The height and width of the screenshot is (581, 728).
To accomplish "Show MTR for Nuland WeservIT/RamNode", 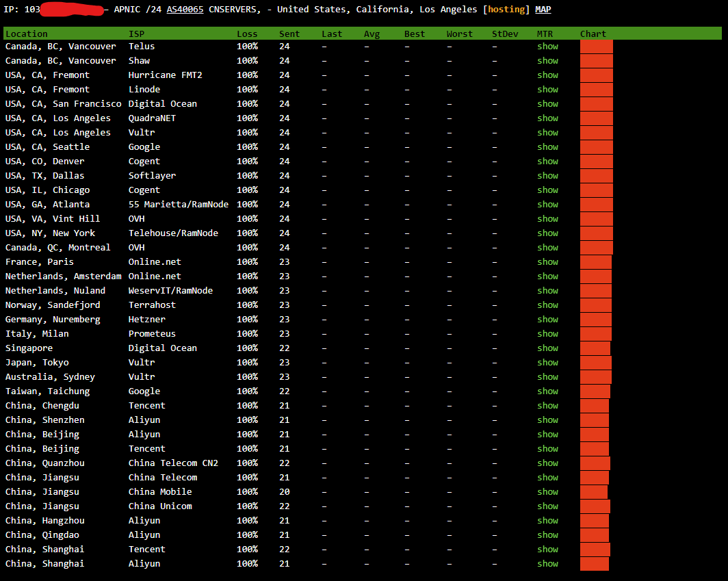I will click(548, 292).
